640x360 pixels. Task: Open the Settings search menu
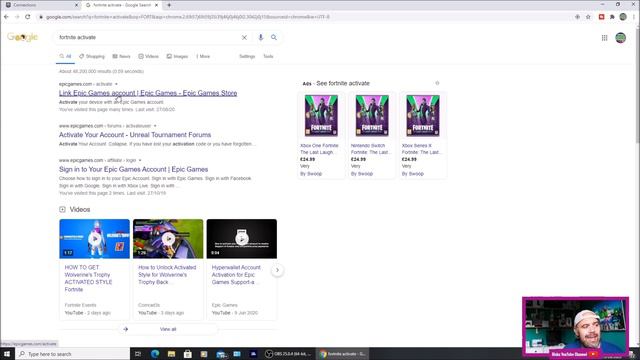(247, 56)
